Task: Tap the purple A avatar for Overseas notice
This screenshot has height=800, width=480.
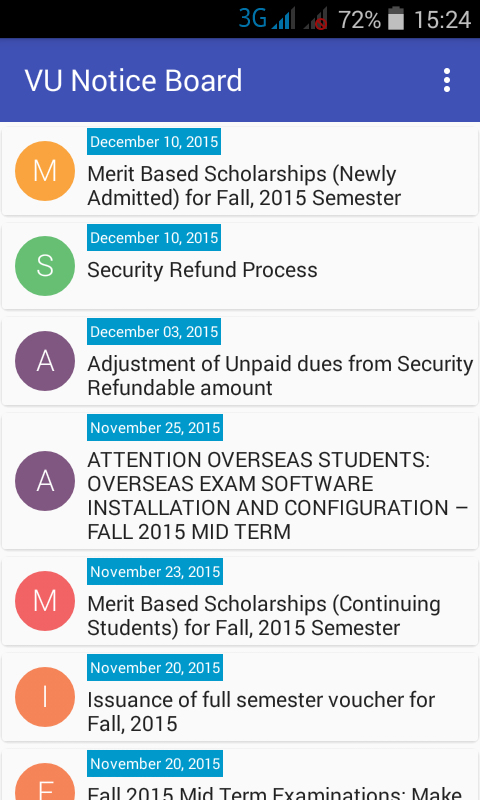Action: [45, 481]
